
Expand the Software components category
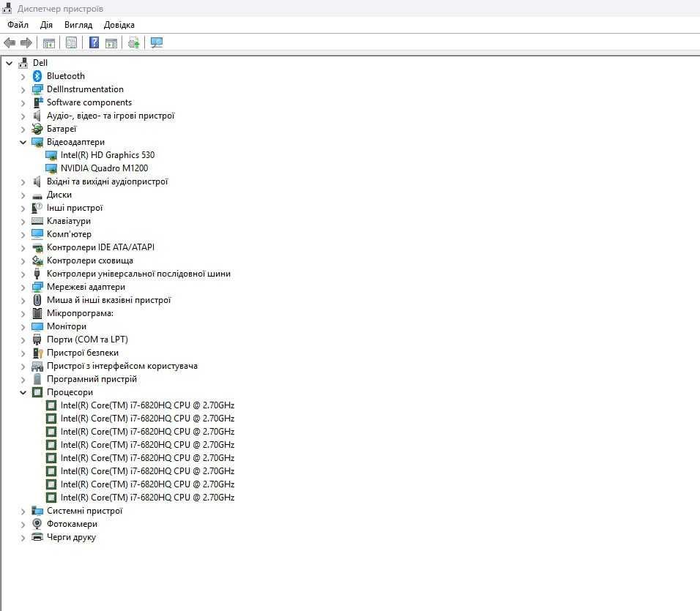pos(23,103)
